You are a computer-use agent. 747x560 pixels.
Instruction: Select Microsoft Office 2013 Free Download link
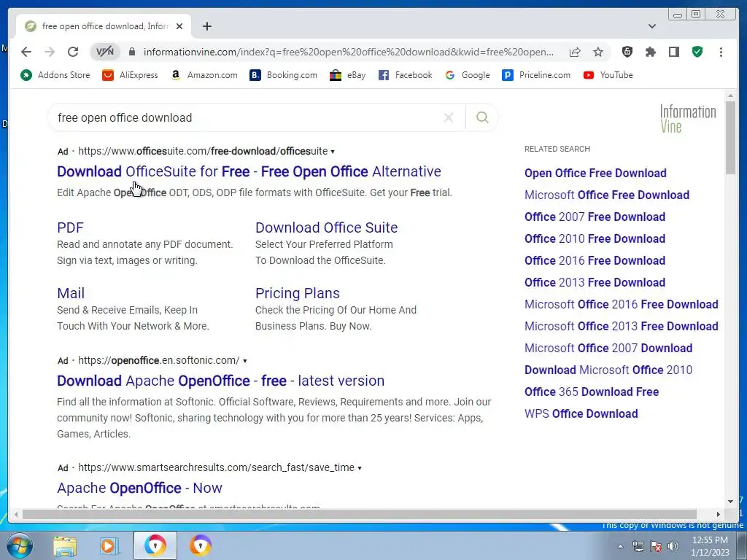[622, 327]
